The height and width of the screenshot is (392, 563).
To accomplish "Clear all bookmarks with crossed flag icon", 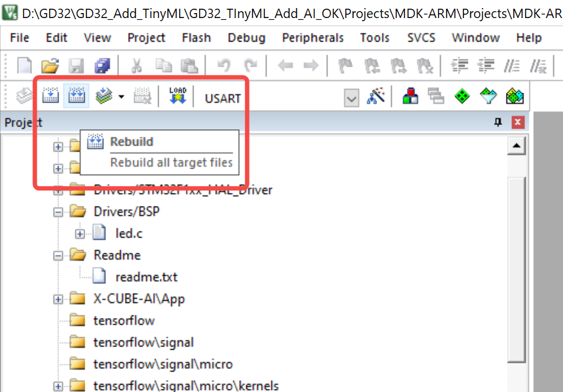I will pos(425,66).
